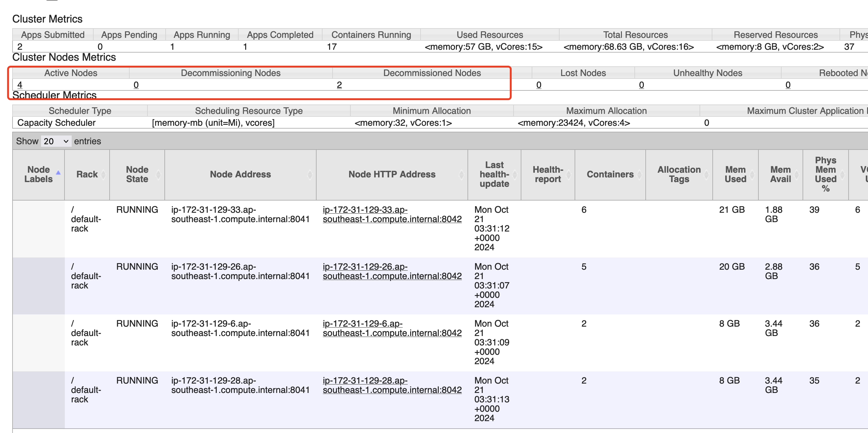Viewport: 868px width, 433px height.
Task: Open the Decommissioned Nodes count link
Action: click(x=339, y=85)
